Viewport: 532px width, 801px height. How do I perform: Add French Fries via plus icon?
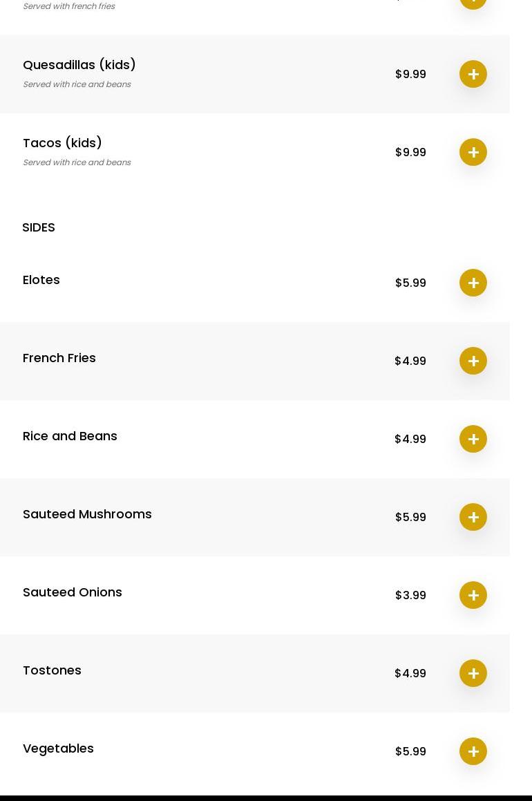point(473,361)
